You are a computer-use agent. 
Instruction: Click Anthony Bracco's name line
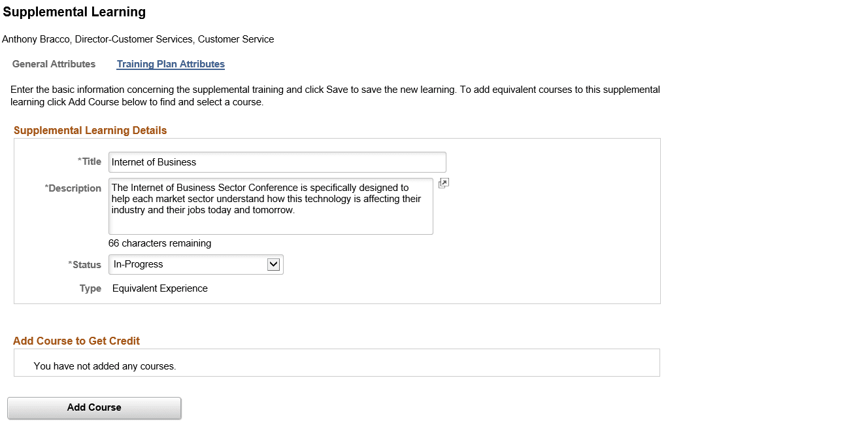pyautogui.click(x=138, y=39)
